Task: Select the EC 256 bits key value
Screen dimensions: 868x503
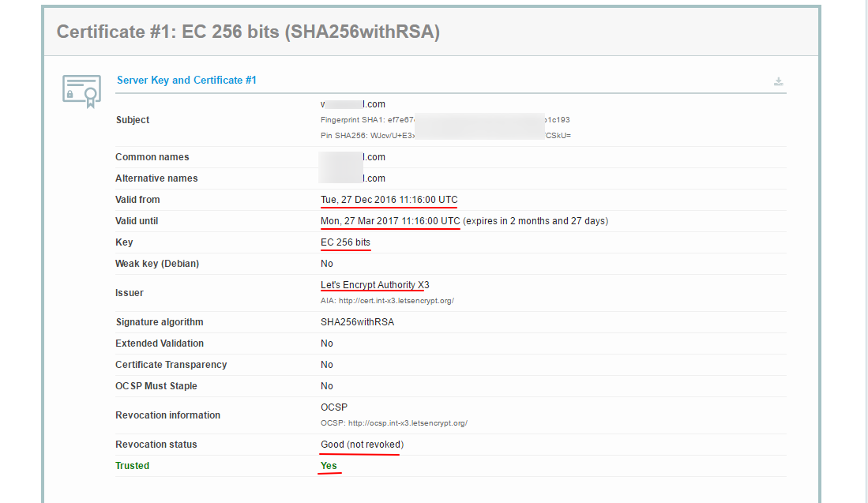Action: pos(345,242)
